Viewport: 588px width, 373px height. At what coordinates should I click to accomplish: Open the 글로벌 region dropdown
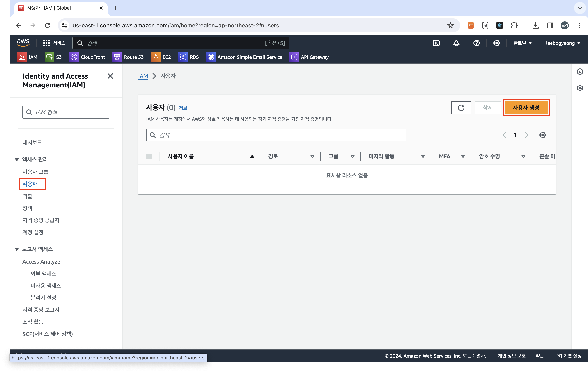pyautogui.click(x=522, y=43)
